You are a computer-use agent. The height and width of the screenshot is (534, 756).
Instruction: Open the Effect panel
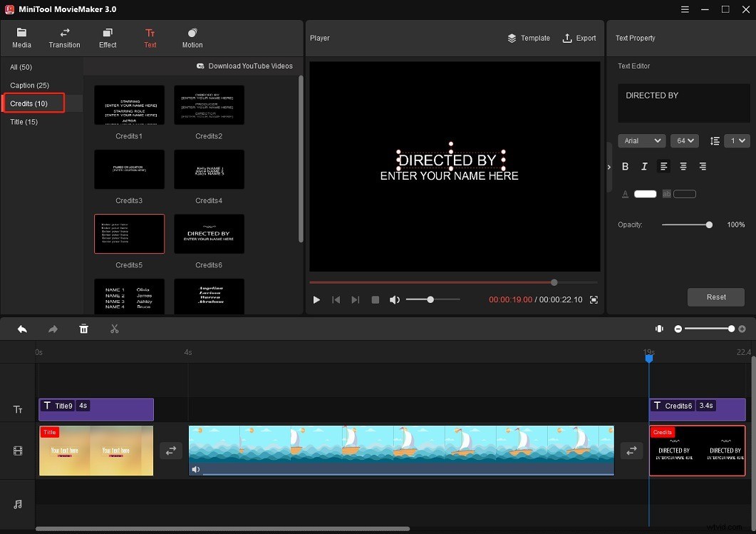click(107, 38)
